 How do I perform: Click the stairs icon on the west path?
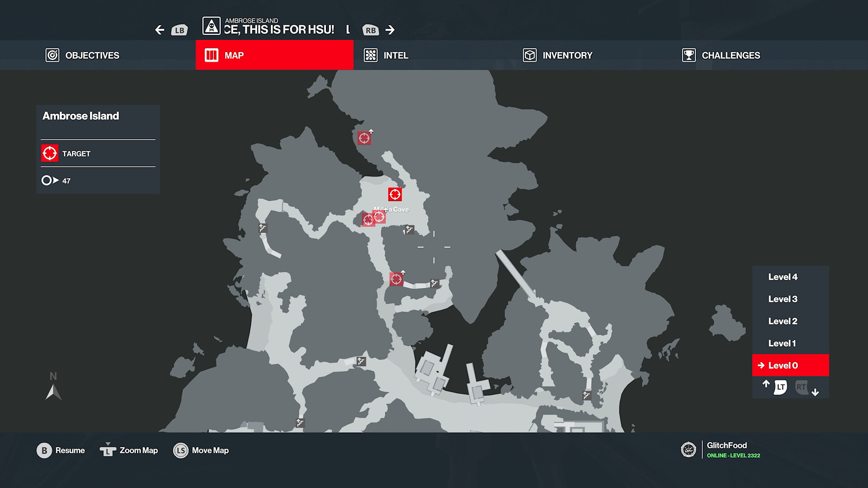tap(263, 228)
